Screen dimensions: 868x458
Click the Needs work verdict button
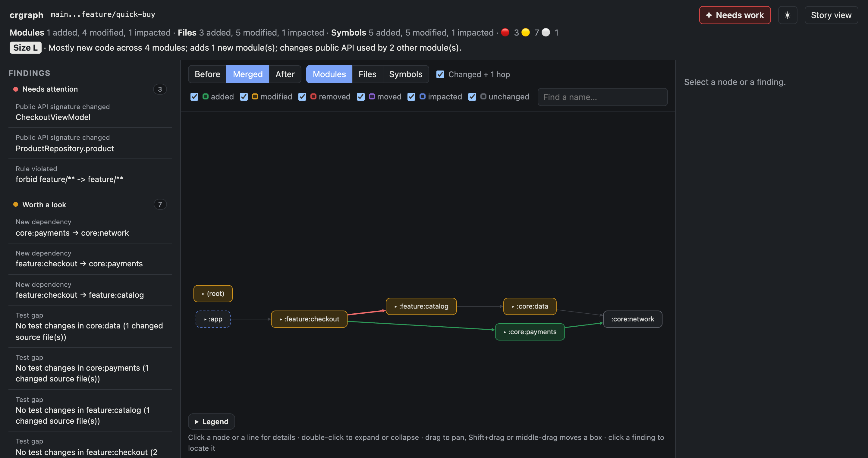734,15
